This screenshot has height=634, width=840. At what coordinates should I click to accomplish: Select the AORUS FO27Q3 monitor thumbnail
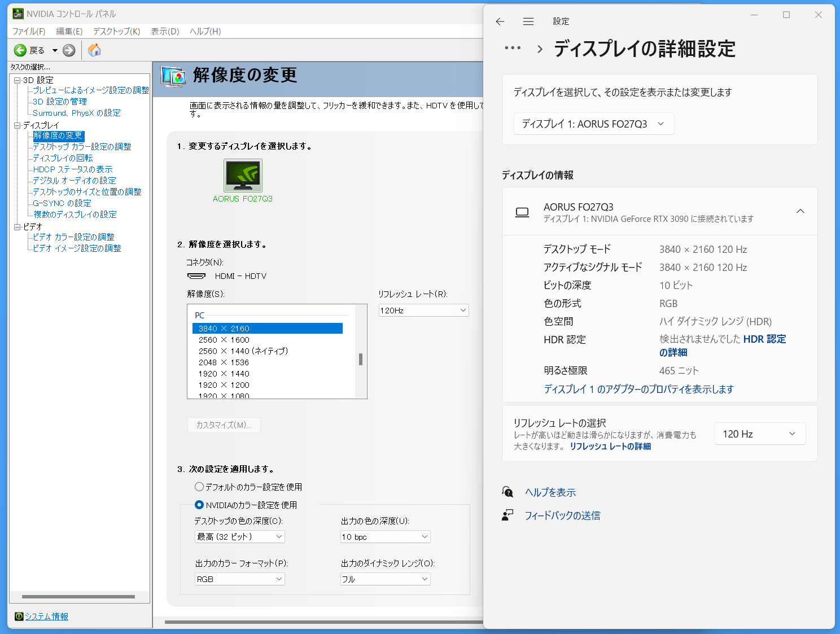pos(243,176)
